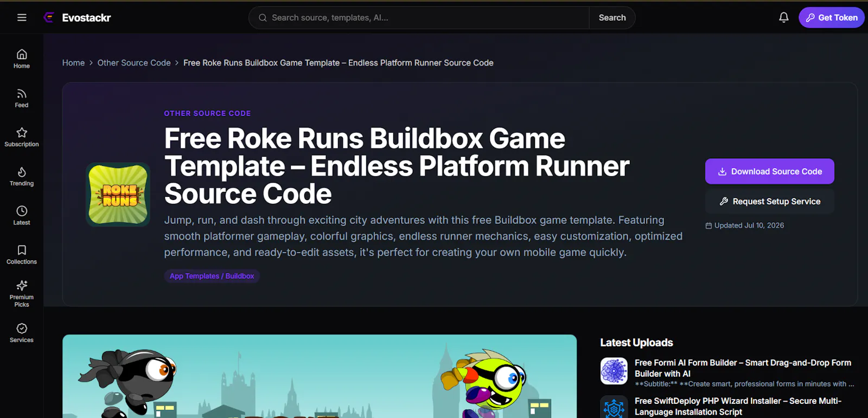868x418 pixels.
Task: Click the Free Roke Runs page title
Action: pyautogui.click(x=397, y=166)
